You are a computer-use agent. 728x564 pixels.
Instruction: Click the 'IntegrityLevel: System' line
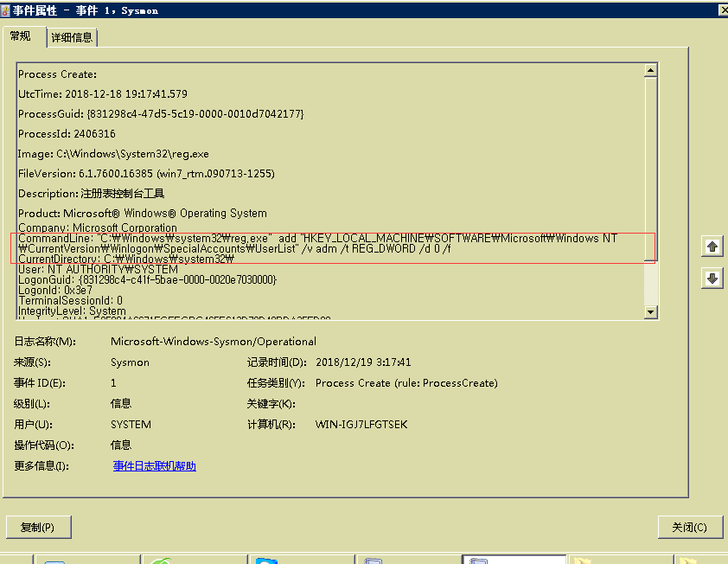click(72, 311)
